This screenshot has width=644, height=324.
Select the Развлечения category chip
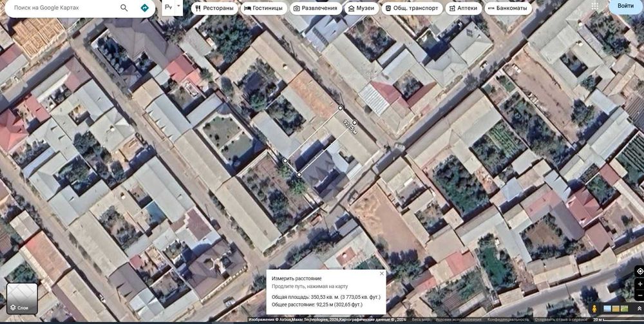[x=316, y=8]
